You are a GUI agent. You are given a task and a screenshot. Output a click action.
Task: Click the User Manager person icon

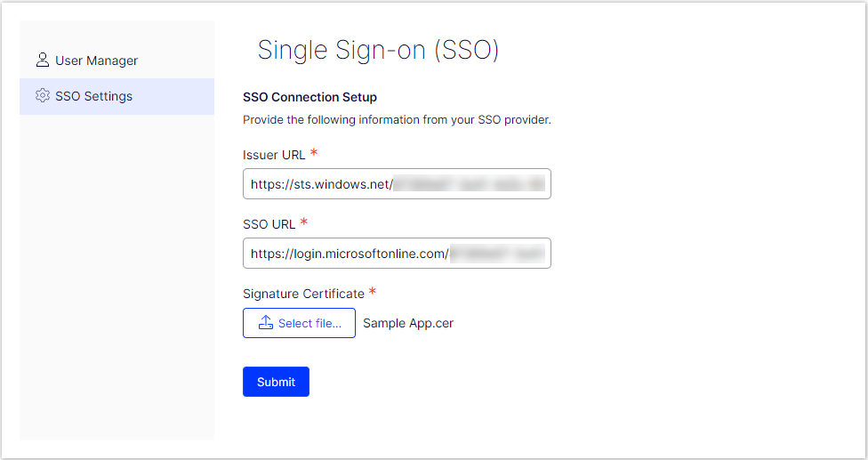tap(42, 61)
